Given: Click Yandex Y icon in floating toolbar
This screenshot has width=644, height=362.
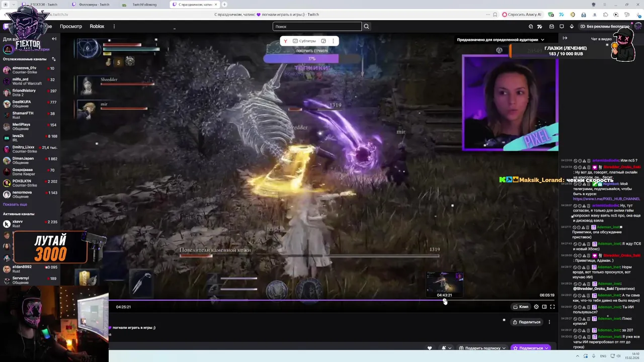Looking at the screenshot, I should click(285, 41).
